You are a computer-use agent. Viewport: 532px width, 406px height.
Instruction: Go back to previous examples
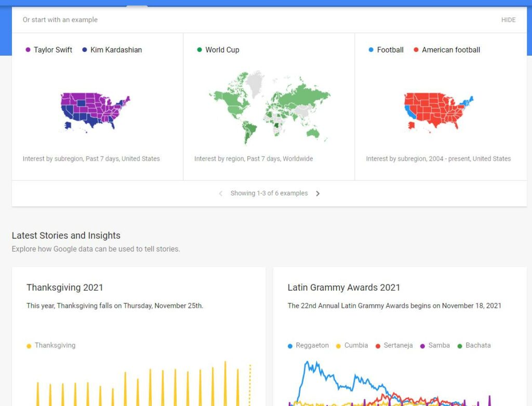[x=220, y=193]
